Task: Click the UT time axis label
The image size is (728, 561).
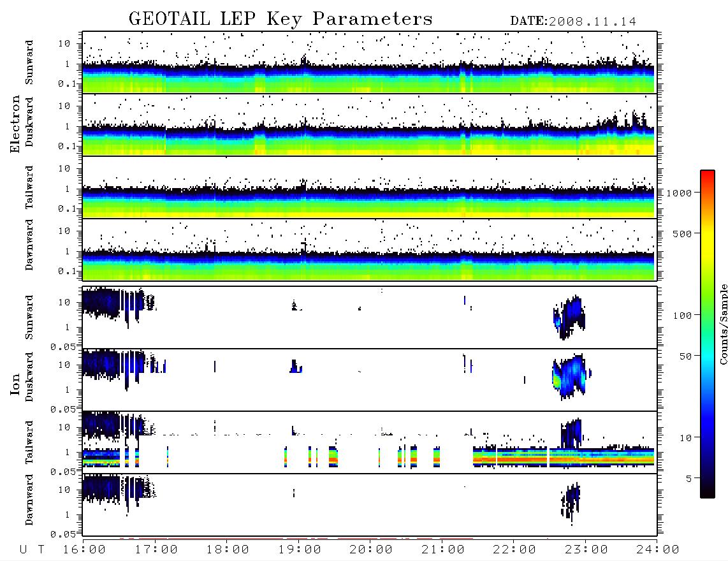Action: 33,550
